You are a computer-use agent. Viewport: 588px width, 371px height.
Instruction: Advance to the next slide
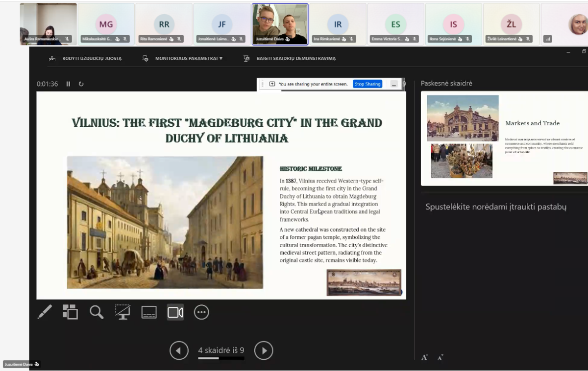(x=264, y=350)
